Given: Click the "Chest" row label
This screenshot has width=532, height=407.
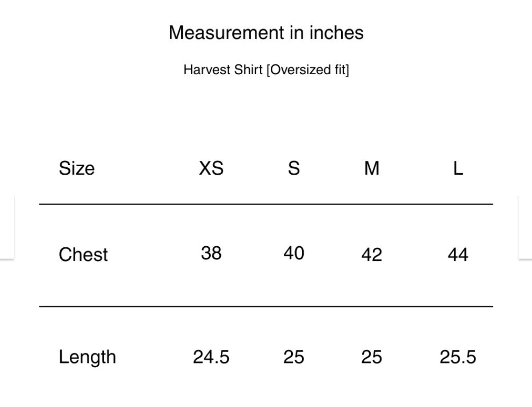Looking at the screenshot, I should point(83,254).
